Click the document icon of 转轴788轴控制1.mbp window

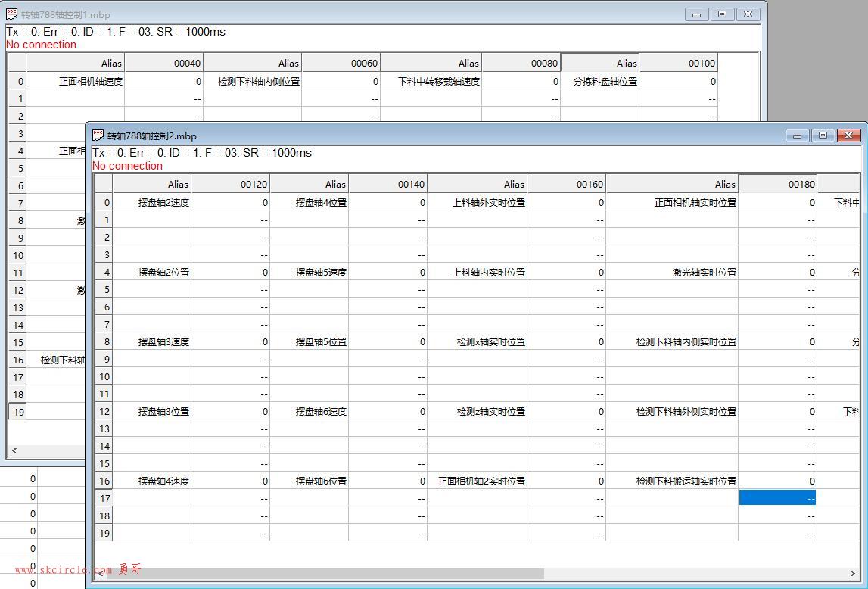tap(12, 14)
